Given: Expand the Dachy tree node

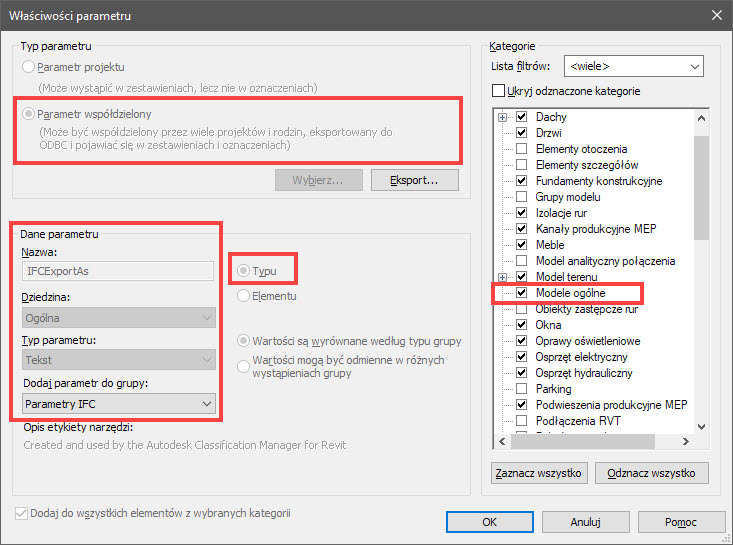Looking at the screenshot, I should click(x=504, y=117).
